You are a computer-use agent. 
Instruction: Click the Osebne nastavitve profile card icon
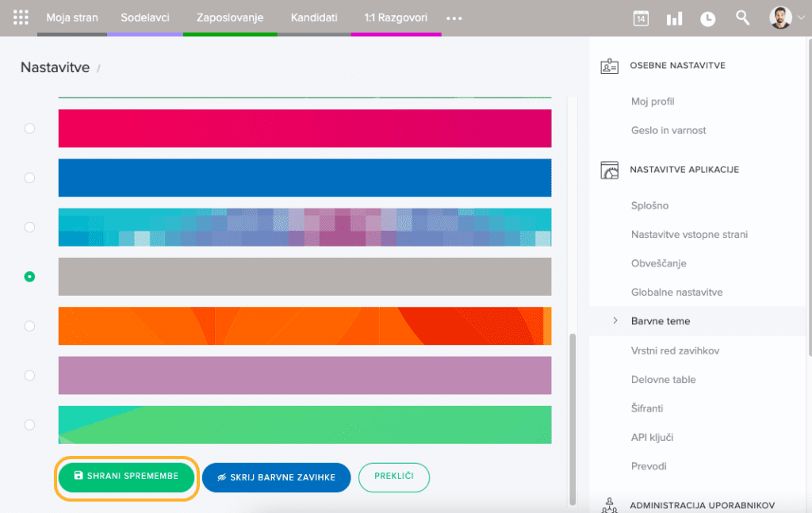pos(609,66)
